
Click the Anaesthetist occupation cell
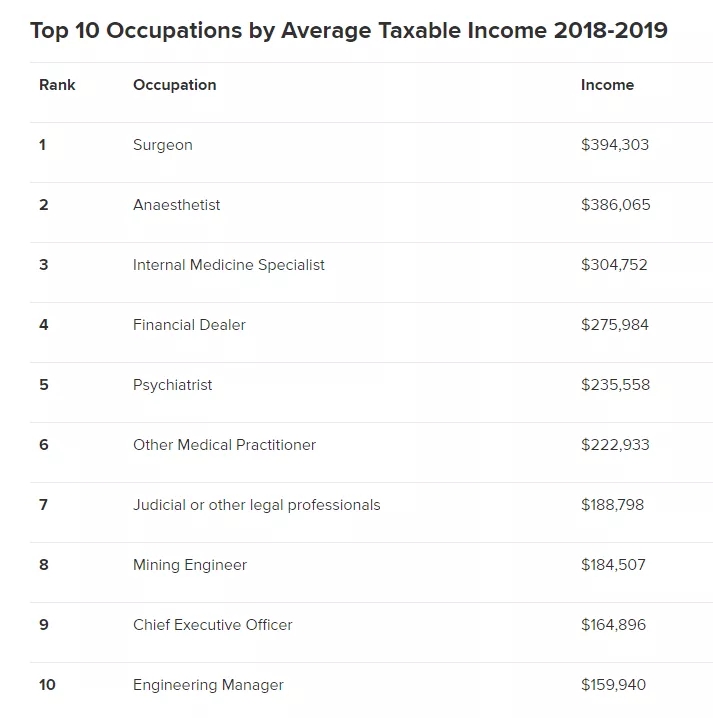[176, 205]
